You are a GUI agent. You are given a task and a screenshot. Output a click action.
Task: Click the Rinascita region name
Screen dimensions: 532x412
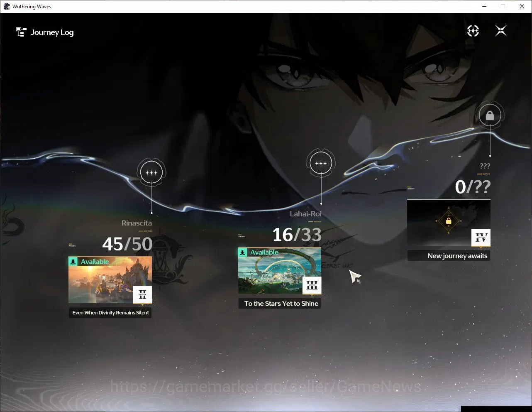point(137,223)
